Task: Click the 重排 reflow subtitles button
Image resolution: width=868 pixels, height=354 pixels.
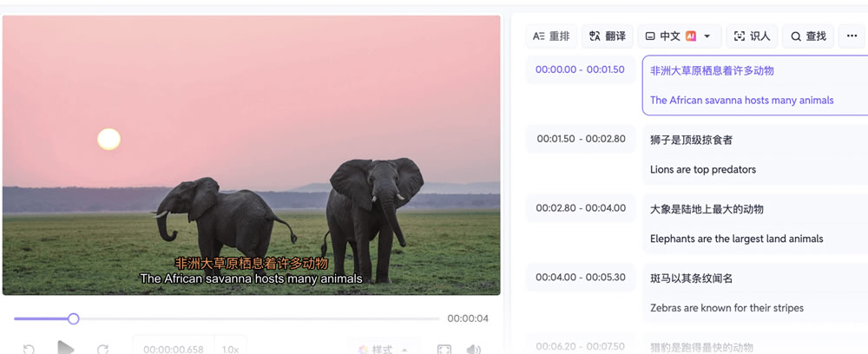Action: [x=551, y=36]
